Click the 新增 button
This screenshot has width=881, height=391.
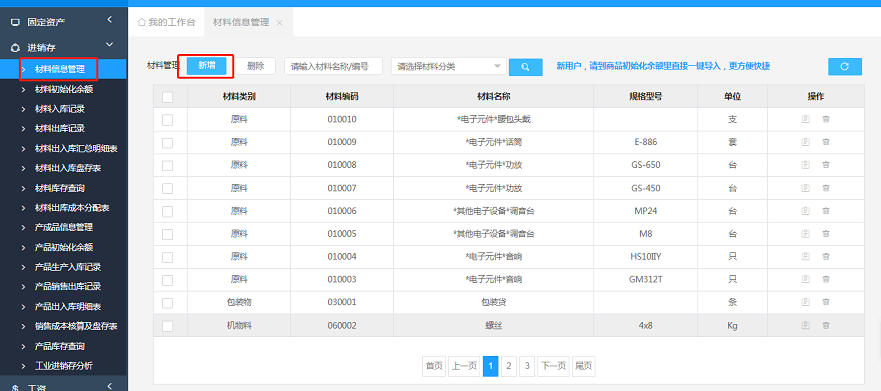pos(207,66)
